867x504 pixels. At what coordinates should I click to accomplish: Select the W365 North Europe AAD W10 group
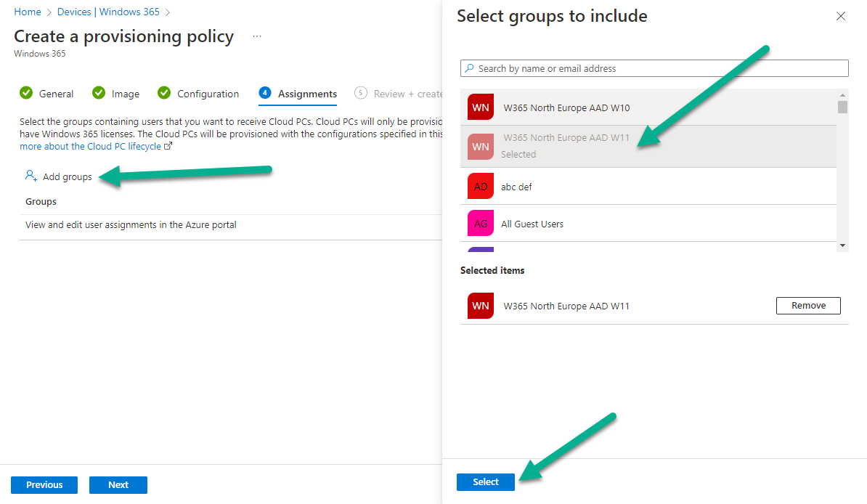648,107
